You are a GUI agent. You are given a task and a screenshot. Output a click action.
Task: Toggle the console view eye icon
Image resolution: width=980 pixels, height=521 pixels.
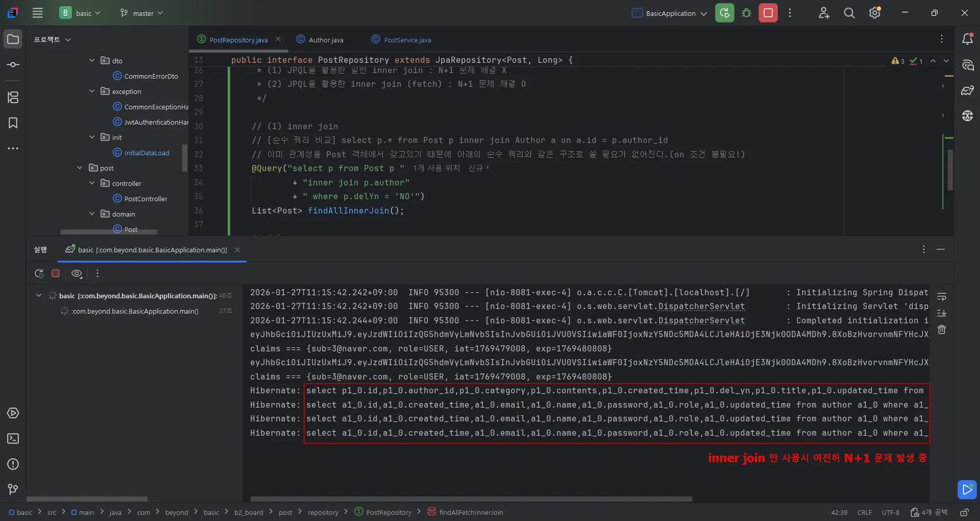77,274
